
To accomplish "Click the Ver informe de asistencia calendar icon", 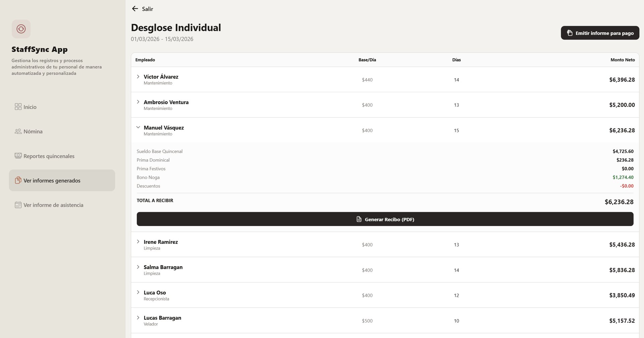I will coord(18,205).
